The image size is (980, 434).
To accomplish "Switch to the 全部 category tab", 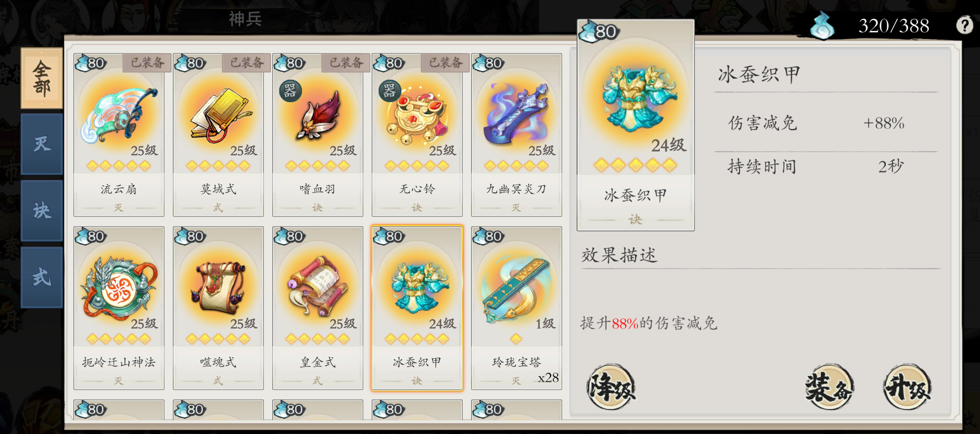I will (42, 78).
